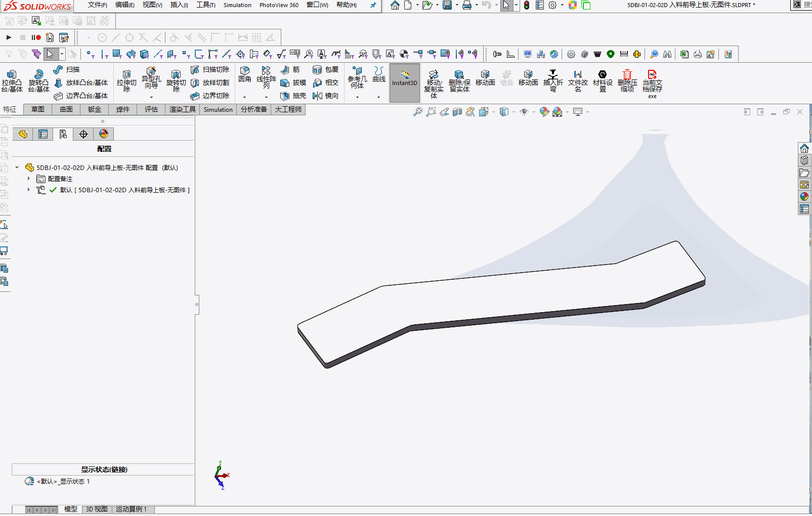Viewport: 812px width, 516px height.
Task: Toggle the Instant3D button
Action: coord(405,82)
